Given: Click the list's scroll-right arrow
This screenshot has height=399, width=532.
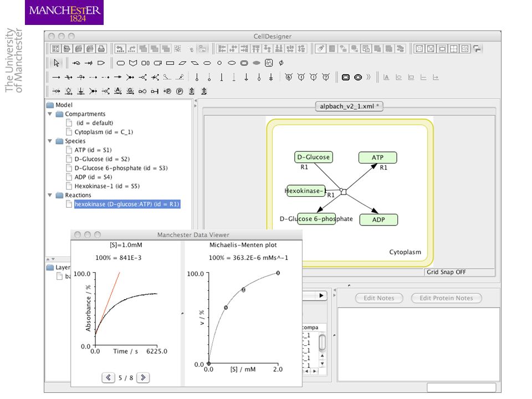Looking at the screenshot, I should pyautogui.click(x=315, y=371).
